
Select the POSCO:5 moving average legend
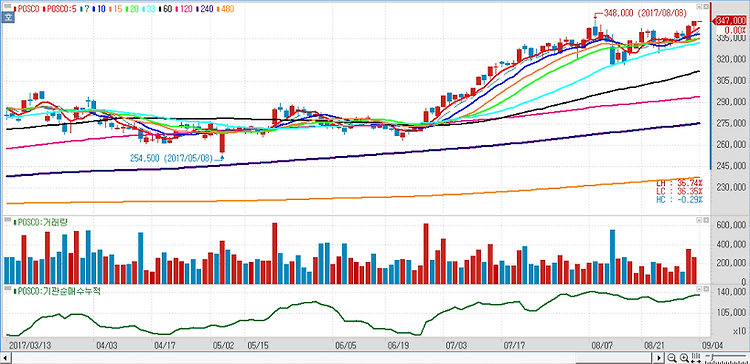coord(60,9)
